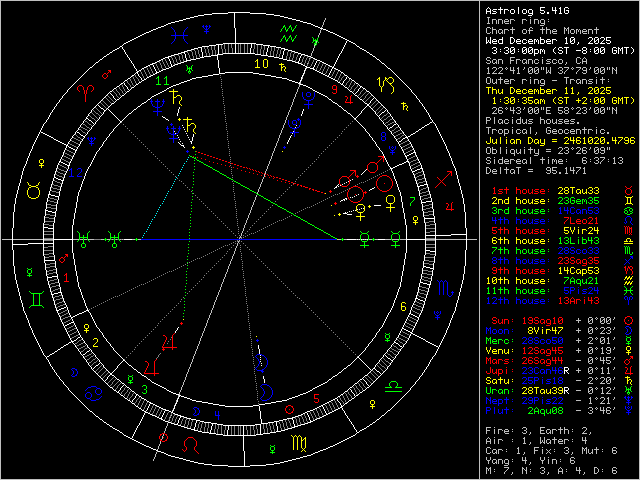Click the green Gemini glyph on the wheel

click(x=35, y=298)
